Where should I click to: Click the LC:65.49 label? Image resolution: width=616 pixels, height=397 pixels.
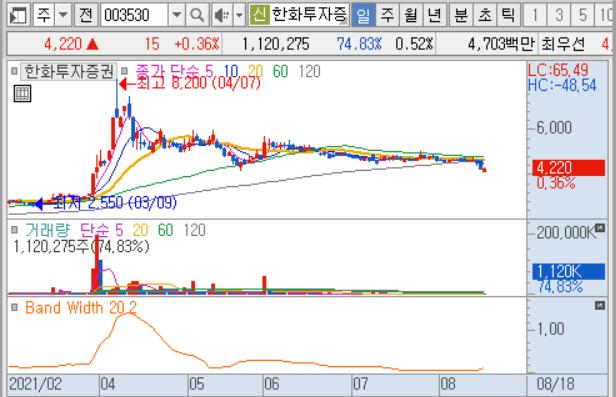[x=558, y=70]
